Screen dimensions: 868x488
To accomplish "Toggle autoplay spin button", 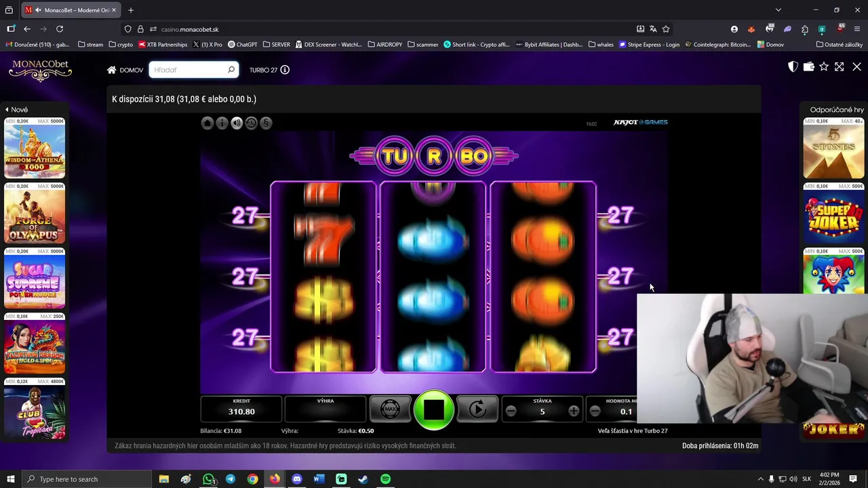I will 477,409.
